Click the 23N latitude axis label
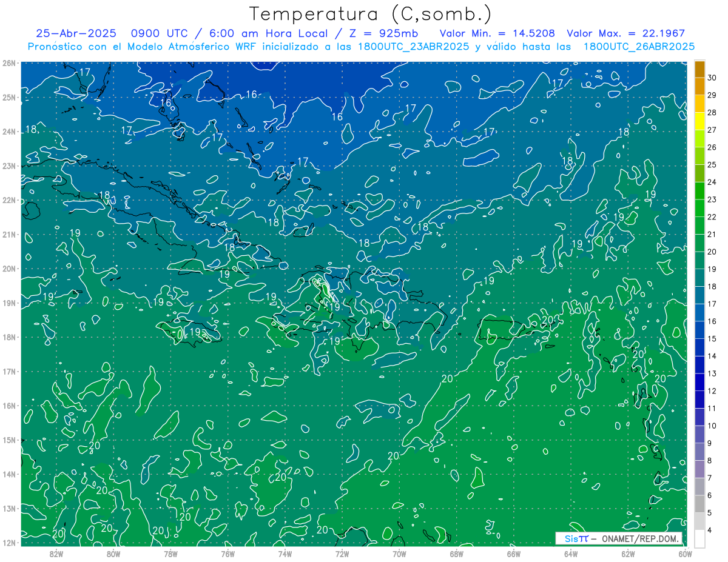The width and height of the screenshot is (728, 562). coord(8,166)
